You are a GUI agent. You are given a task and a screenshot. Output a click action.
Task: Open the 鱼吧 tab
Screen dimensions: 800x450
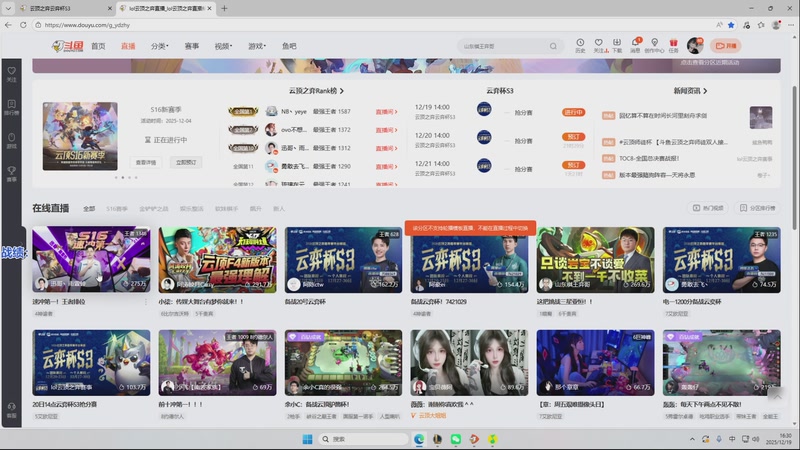click(x=289, y=46)
